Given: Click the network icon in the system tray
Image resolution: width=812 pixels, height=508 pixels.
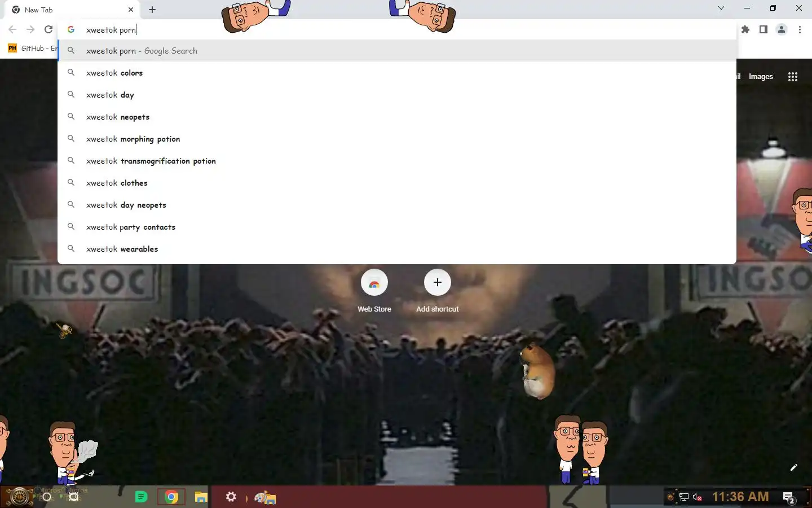Looking at the screenshot, I should (x=684, y=497).
